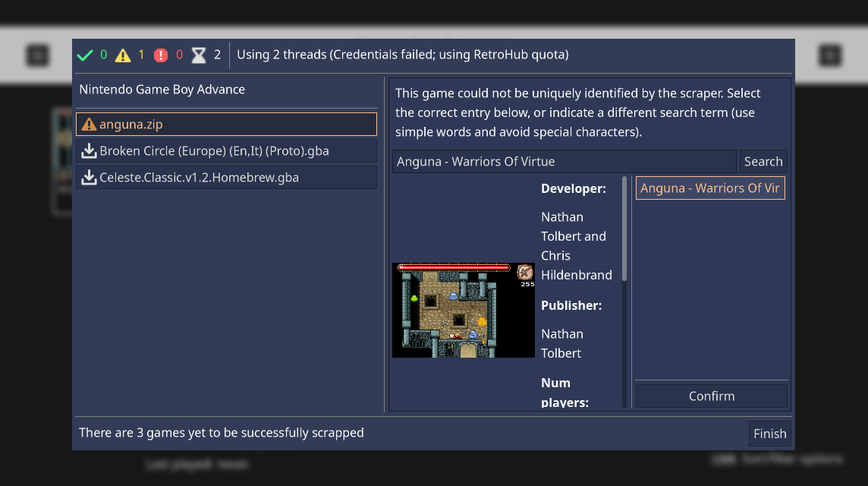The width and height of the screenshot is (868, 486).
Task: Select anguna.zip in the game list
Action: tap(226, 124)
